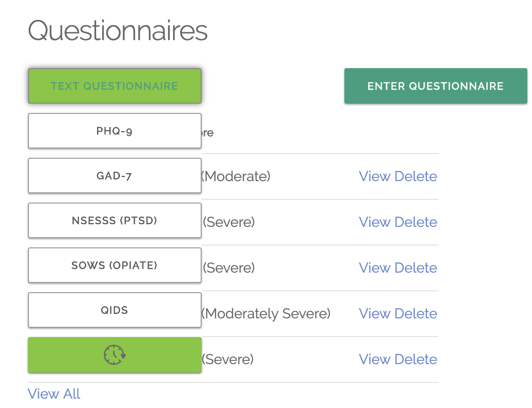Delete the last Severe result row
The image size is (532, 408).
[416, 359]
